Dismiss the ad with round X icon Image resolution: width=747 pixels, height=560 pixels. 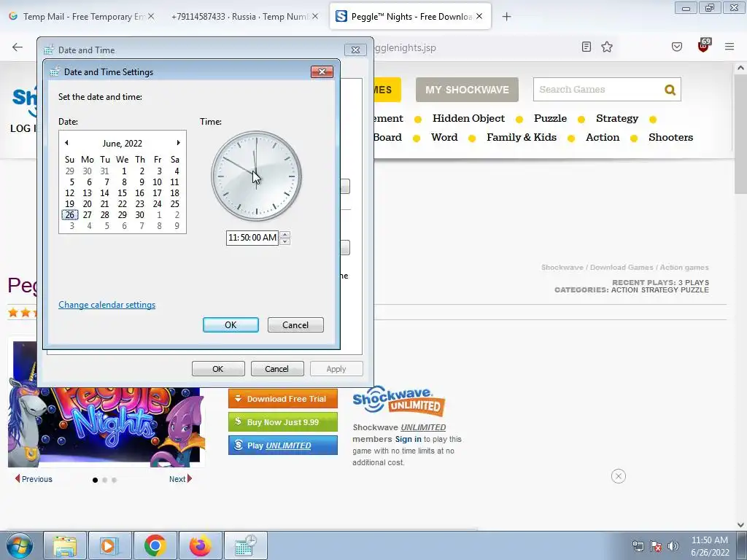click(x=619, y=476)
